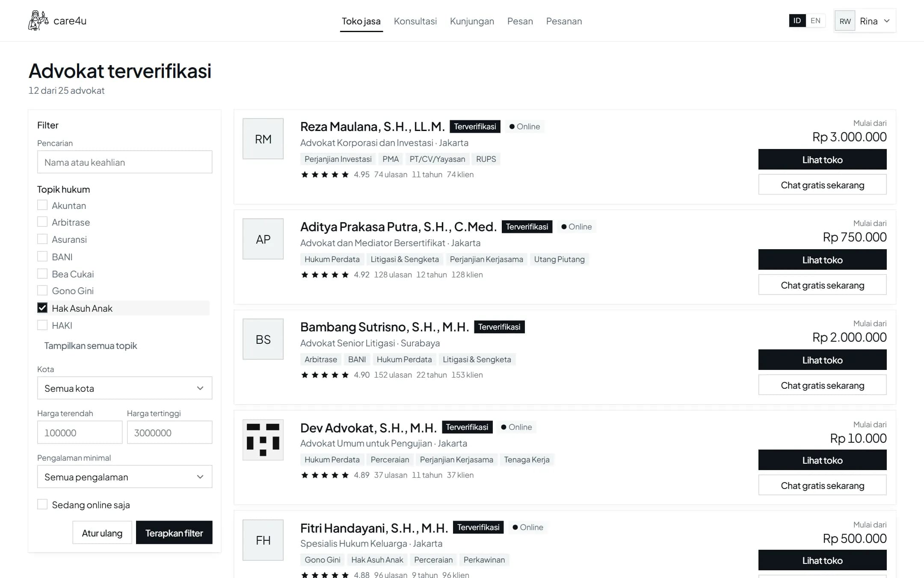Open the Semua pengalaman dropdown
Viewport: 924px width, 578px height.
pos(124,477)
